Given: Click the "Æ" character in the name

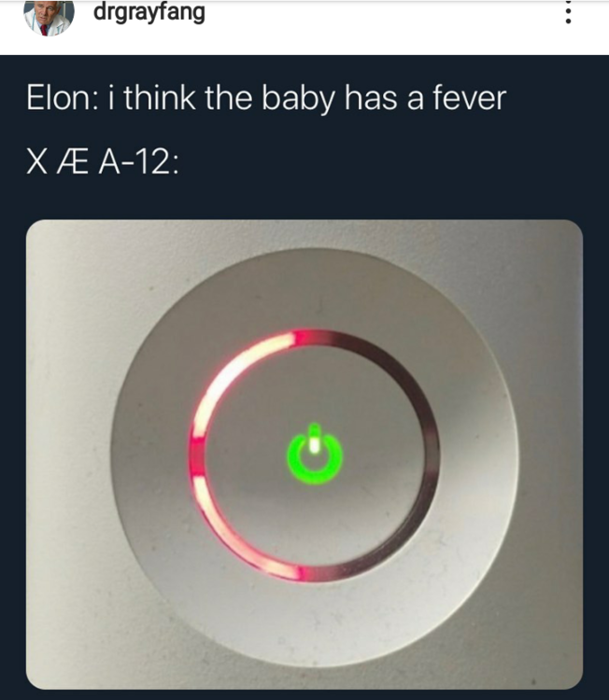Looking at the screenshot, I should pos(72,161).
